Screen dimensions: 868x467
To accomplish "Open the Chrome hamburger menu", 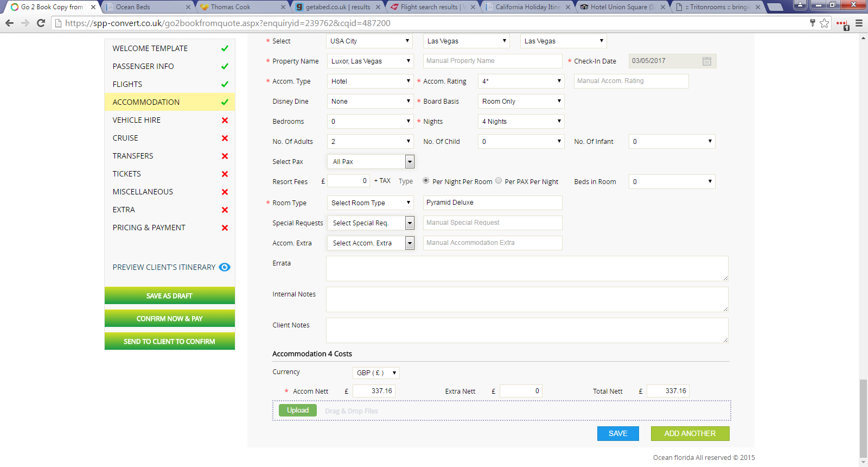I will pyautogui.click(x=859, y=23).
